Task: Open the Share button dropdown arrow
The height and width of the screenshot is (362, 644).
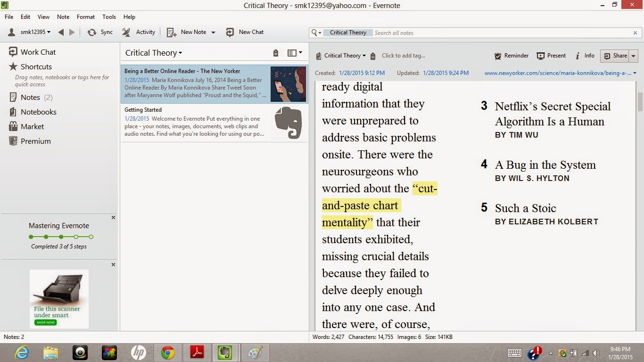Action: (633, 56)
